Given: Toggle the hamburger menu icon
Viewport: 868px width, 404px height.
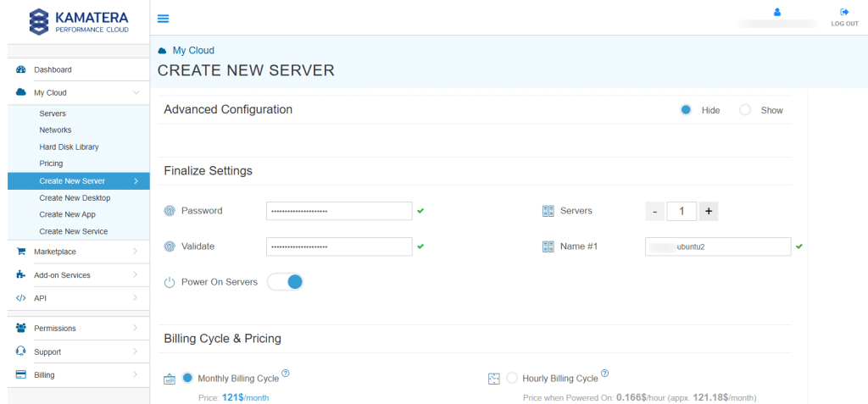Looking at the screenshot, I should [x=163, y=19].
